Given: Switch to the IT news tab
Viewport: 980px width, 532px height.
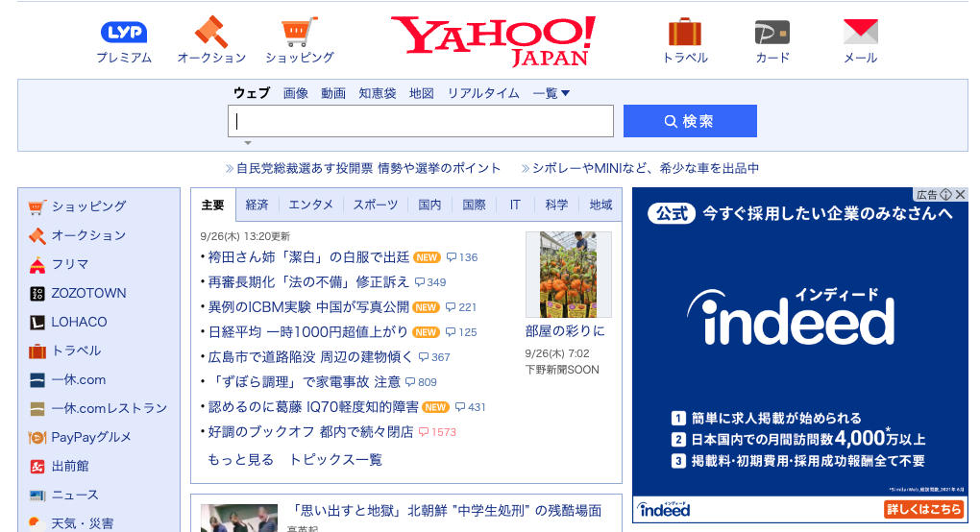Looking at the screenshot, I should tap(515, 205).
